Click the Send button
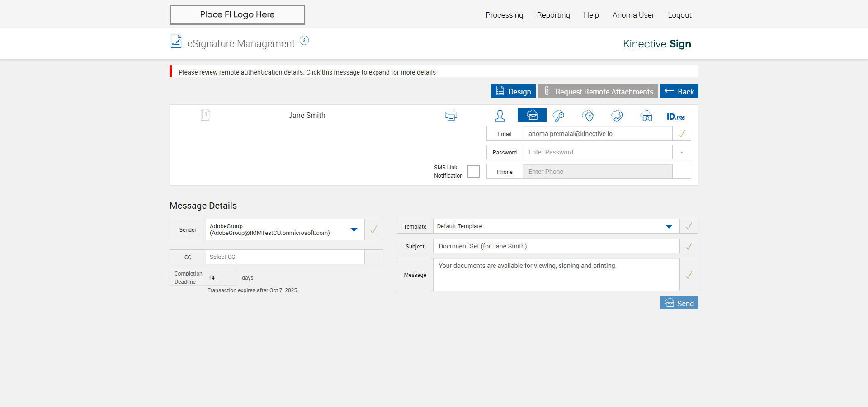The height and width of the screenshot is (407, 868). pyautogui.click(x=679, y=303)
